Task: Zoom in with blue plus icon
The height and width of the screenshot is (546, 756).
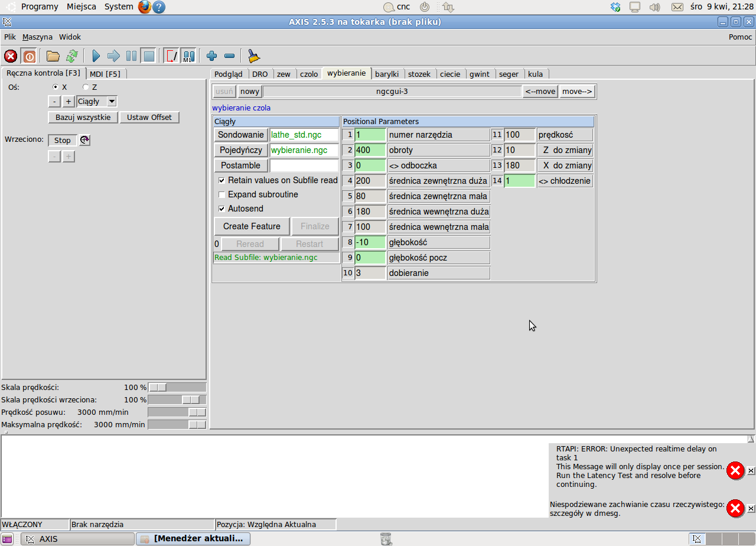Action: click(x=212, y=56)
